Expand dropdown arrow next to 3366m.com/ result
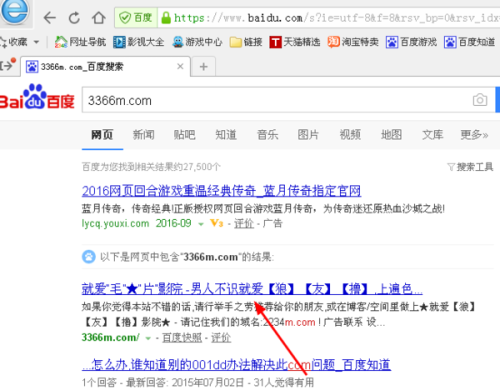 point(148,338)
